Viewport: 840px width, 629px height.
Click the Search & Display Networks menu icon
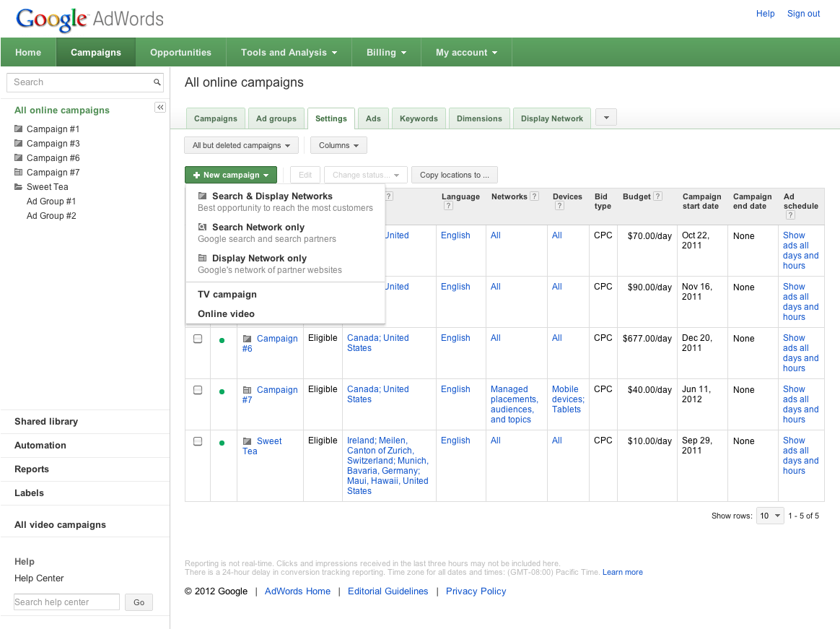coord(203,196)
